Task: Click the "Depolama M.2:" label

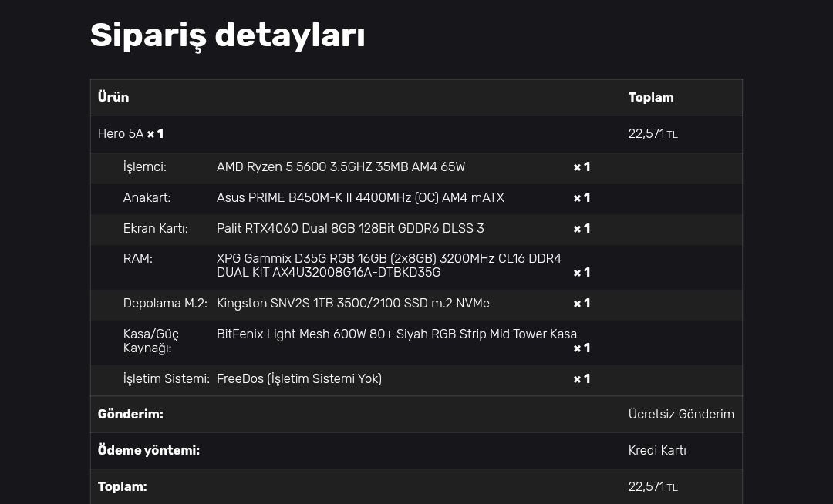Action: coord(165,304)
